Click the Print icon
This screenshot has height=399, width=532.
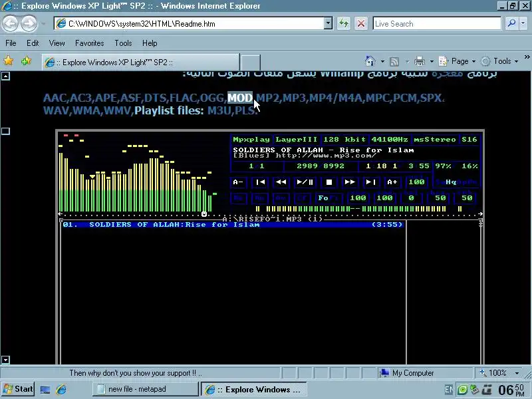coord(420,61)
